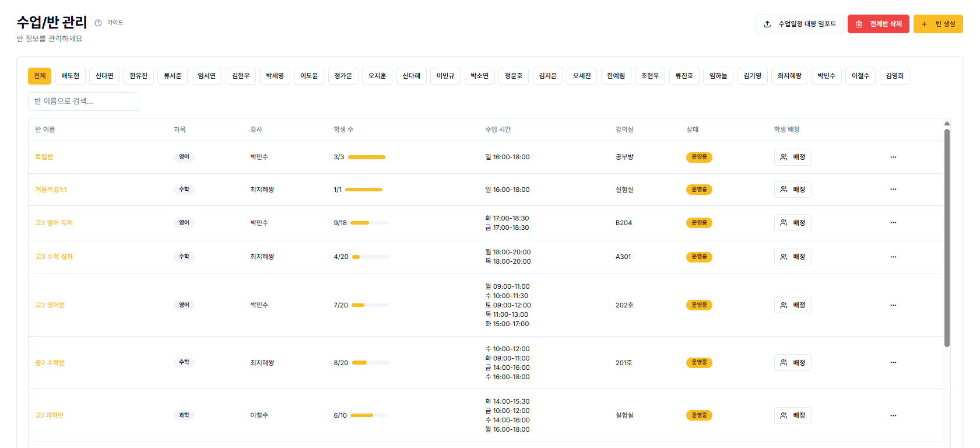Open the 특별반 class link

click(44, 157)
